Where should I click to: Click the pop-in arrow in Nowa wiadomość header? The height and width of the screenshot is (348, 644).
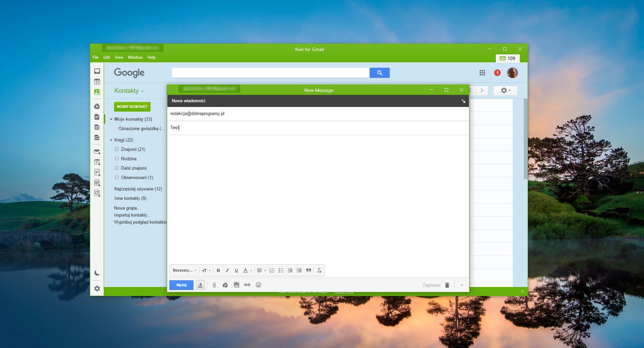point(463,101)
